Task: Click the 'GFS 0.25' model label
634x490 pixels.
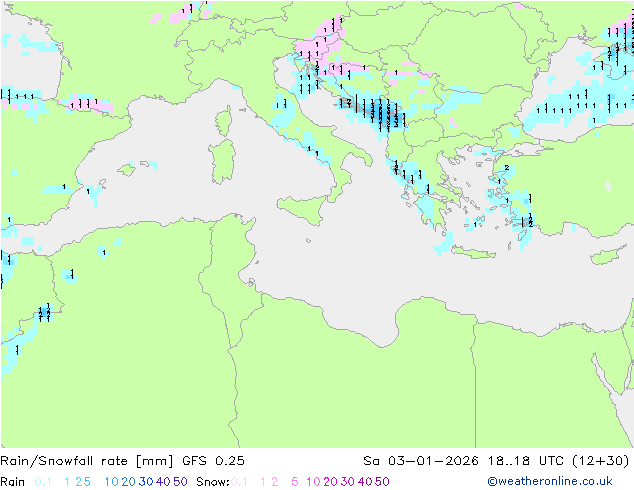Action: (x=213, y=461)
